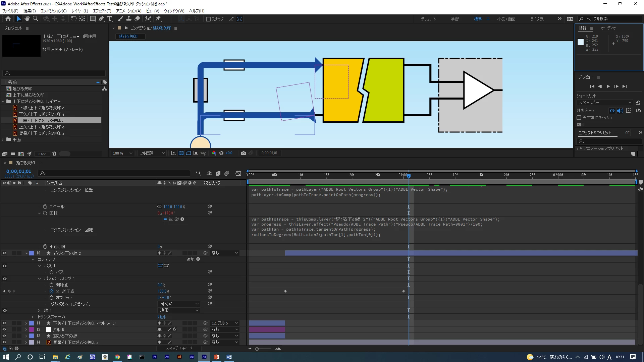Click リセット link for トランスフォーム
Screen dimensions: 644x362
click(162, 317)
